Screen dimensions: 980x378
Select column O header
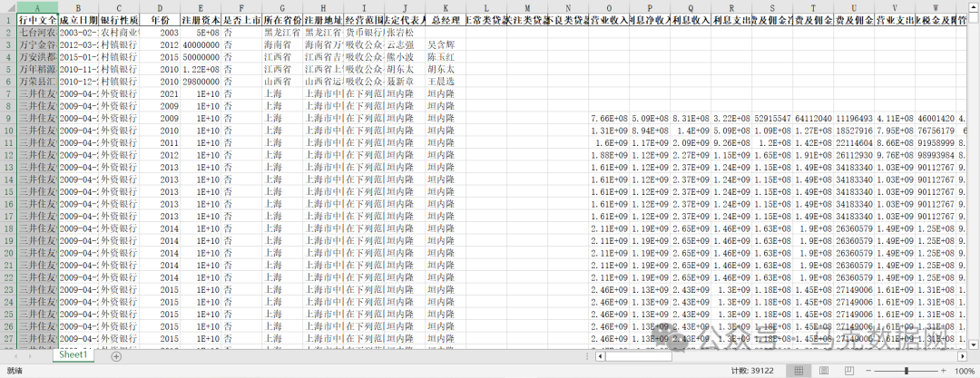coord(609,8)
